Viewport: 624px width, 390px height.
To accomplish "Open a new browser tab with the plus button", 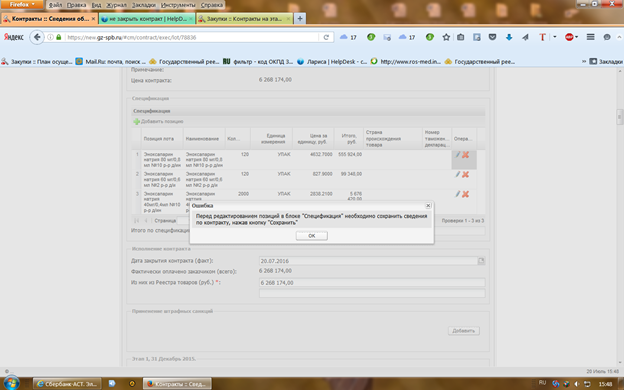I will click(x=300, y=18).
